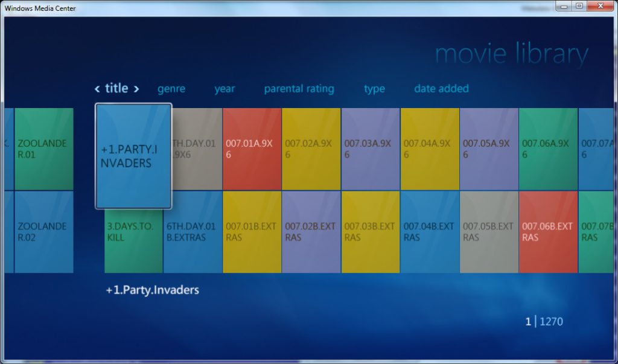618x364 pixels.
Task: Open the parental rating view
Action: click(299, 89)
